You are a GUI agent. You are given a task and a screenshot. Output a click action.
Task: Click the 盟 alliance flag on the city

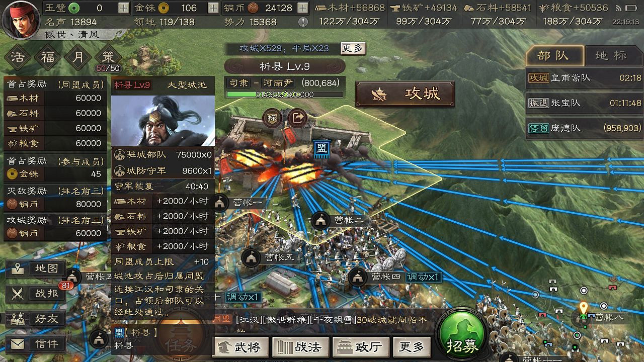(321, 149)
